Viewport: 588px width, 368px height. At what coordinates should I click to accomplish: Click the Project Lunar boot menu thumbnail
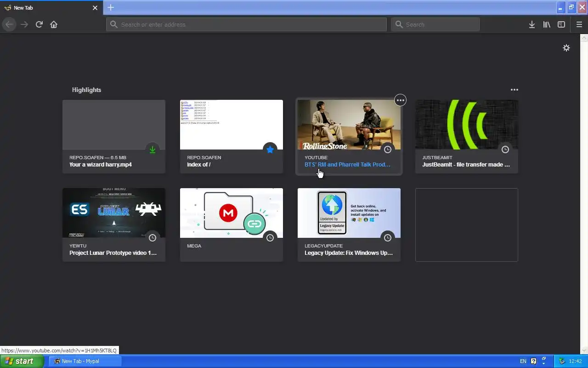(114, 213)
